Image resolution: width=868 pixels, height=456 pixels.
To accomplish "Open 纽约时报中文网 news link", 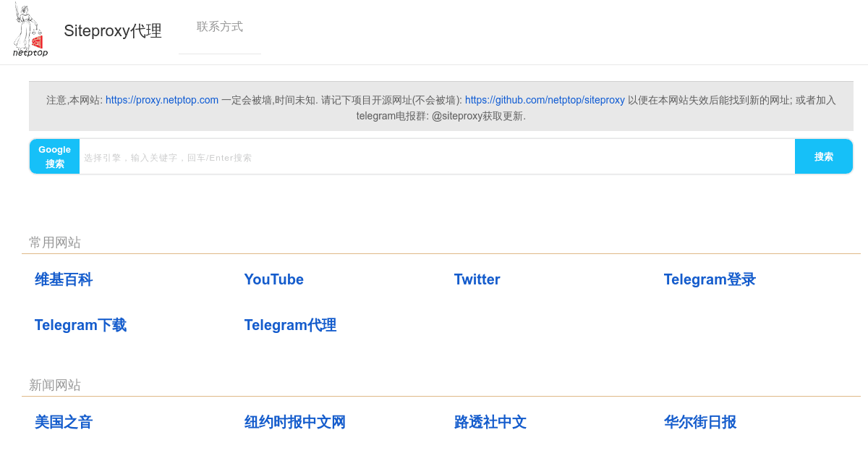I will coord(295,422).
